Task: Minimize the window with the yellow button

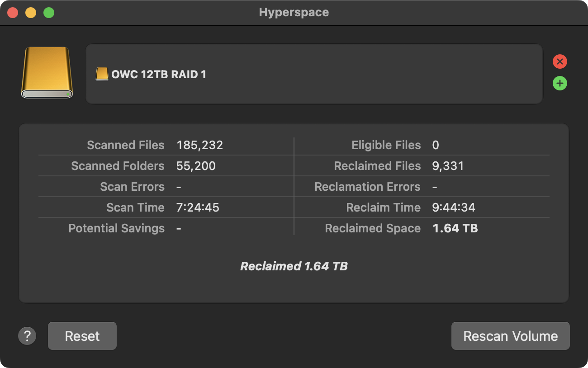Action: 31,13
